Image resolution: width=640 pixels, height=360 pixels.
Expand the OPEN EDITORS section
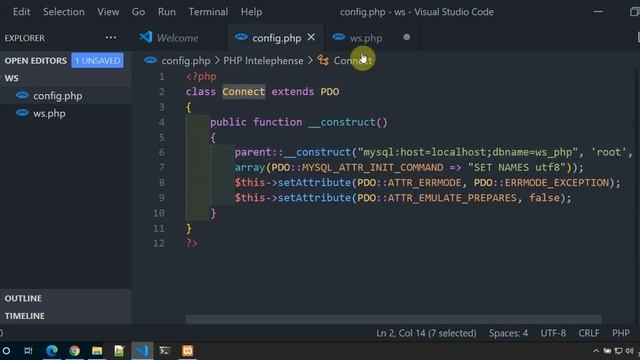[36, 61]
